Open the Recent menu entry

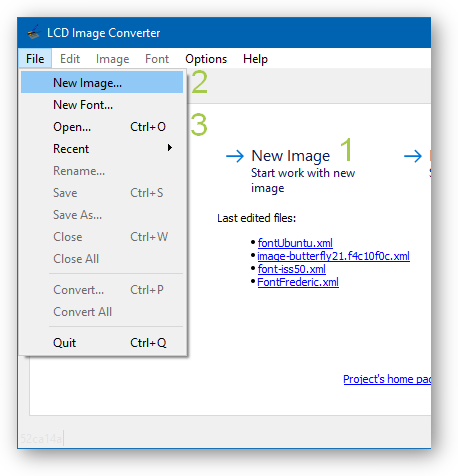(x=102, y=149)
